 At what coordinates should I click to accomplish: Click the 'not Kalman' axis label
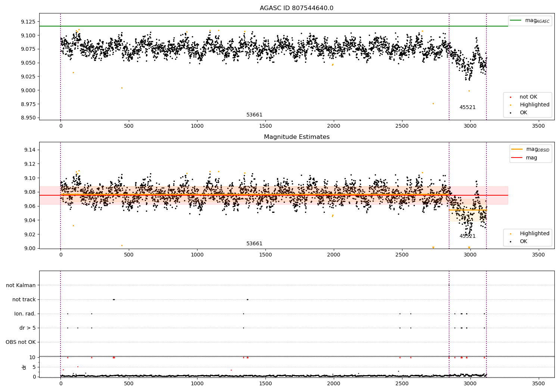click(21, 286)
